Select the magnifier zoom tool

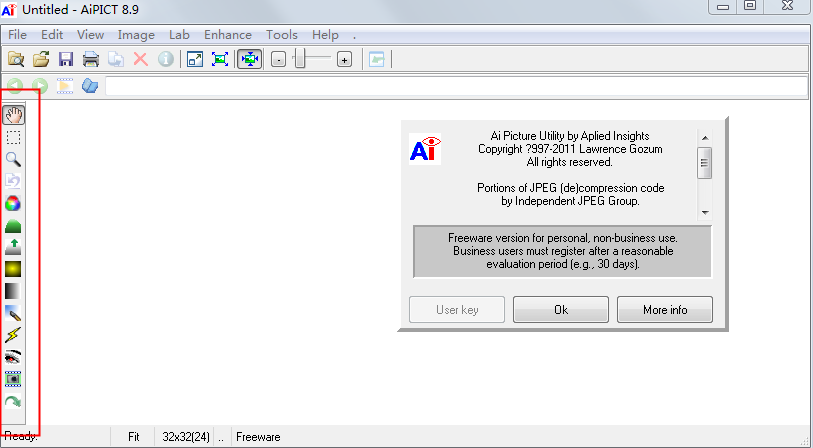13,159
